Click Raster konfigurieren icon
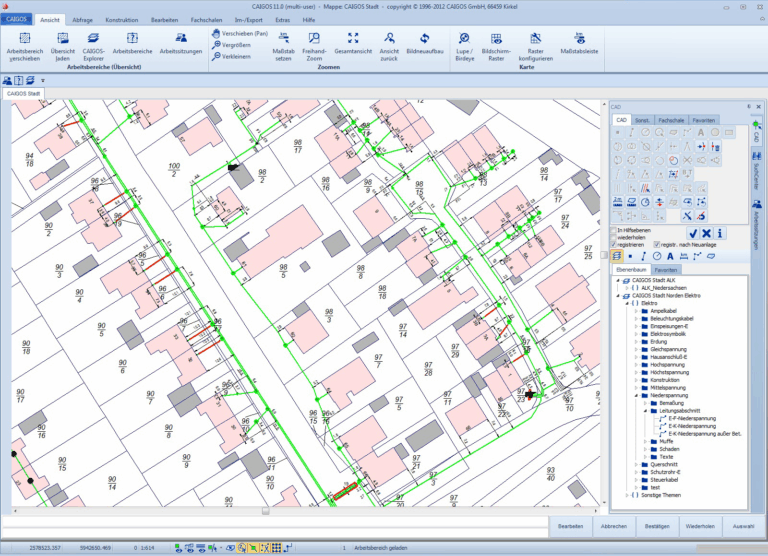This screenshot has height=556, width=768. (535, 40)
